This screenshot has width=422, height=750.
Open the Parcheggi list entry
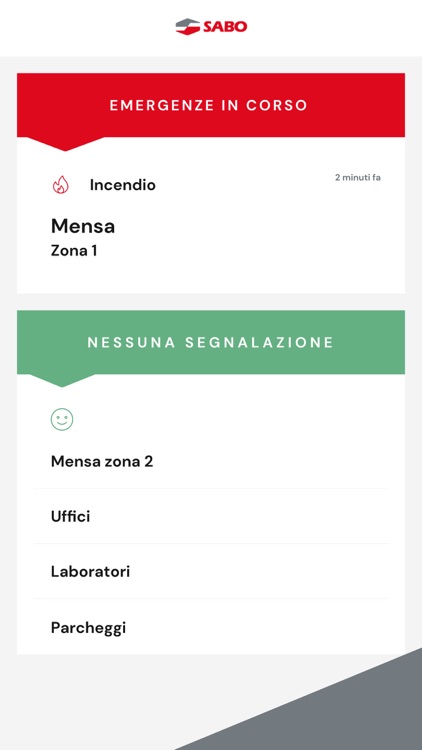[211, 627]
